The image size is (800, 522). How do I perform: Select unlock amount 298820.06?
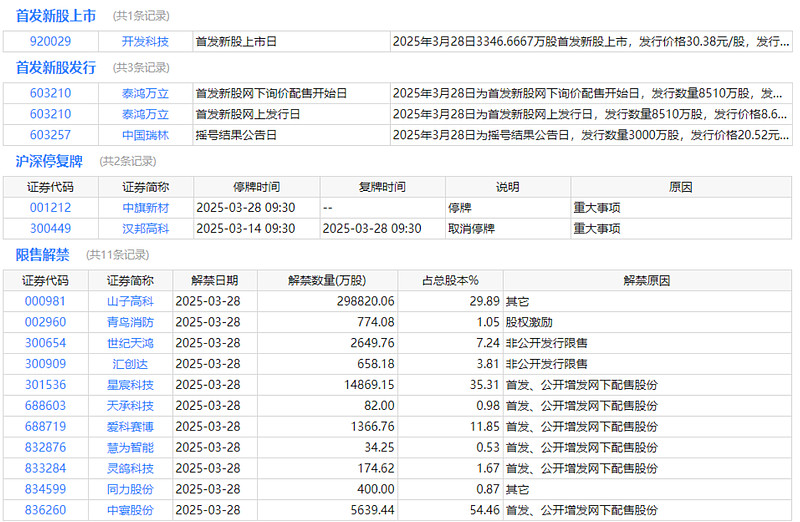365,301
